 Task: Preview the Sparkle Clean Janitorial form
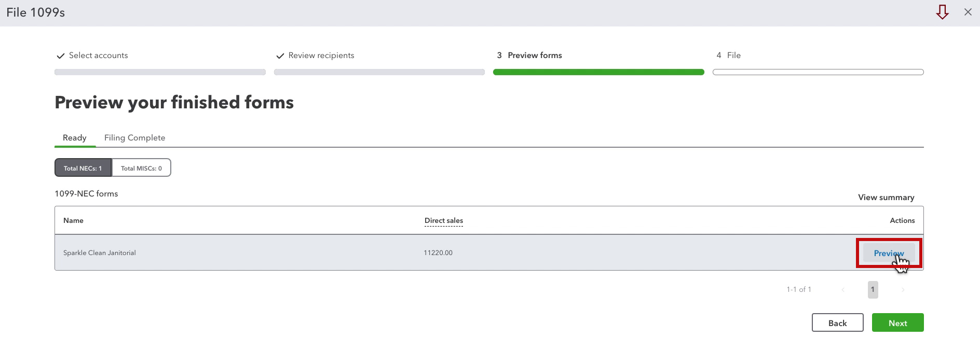[889, 253]
